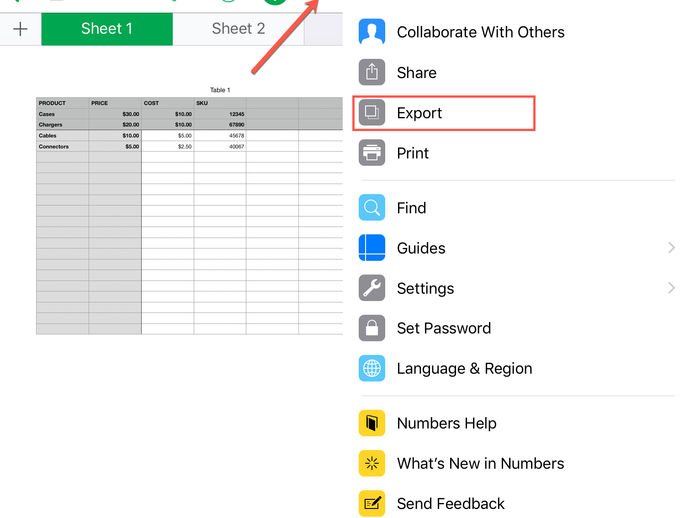Image resolution: width=690 pixels, height=518 pixels.
Task: Select the PRODUCT header cell
Action: point(62,103)
